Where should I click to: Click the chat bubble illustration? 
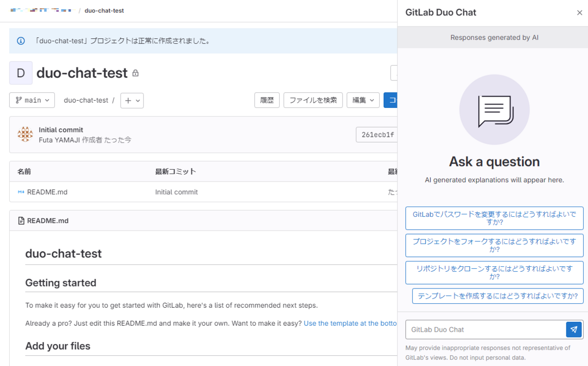(494, 109)
